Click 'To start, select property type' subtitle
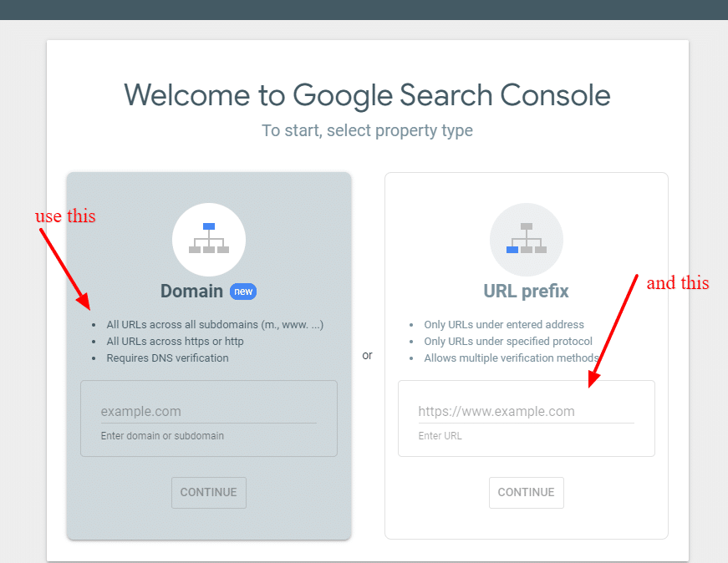 (367, 130)
